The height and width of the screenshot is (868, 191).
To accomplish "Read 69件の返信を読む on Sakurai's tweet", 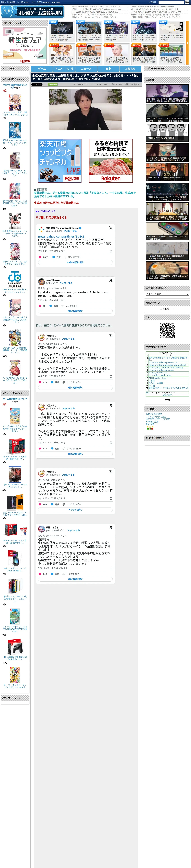I will [75, 262].
